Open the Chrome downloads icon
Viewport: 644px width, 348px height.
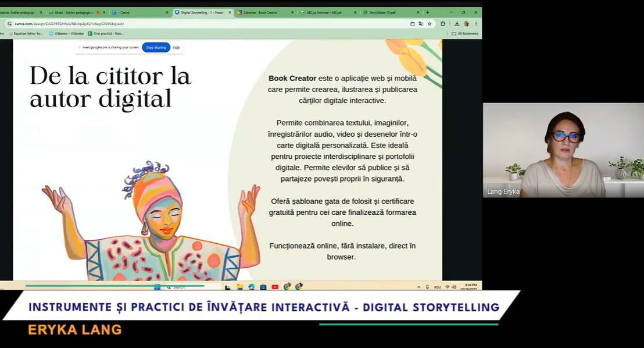coord(457,24)
